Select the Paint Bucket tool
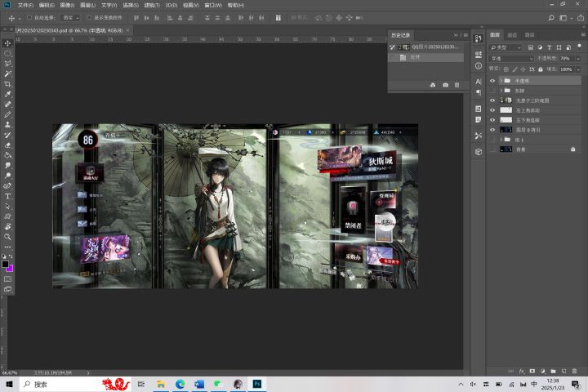This screenshot has height=392, width=588. 7,155
